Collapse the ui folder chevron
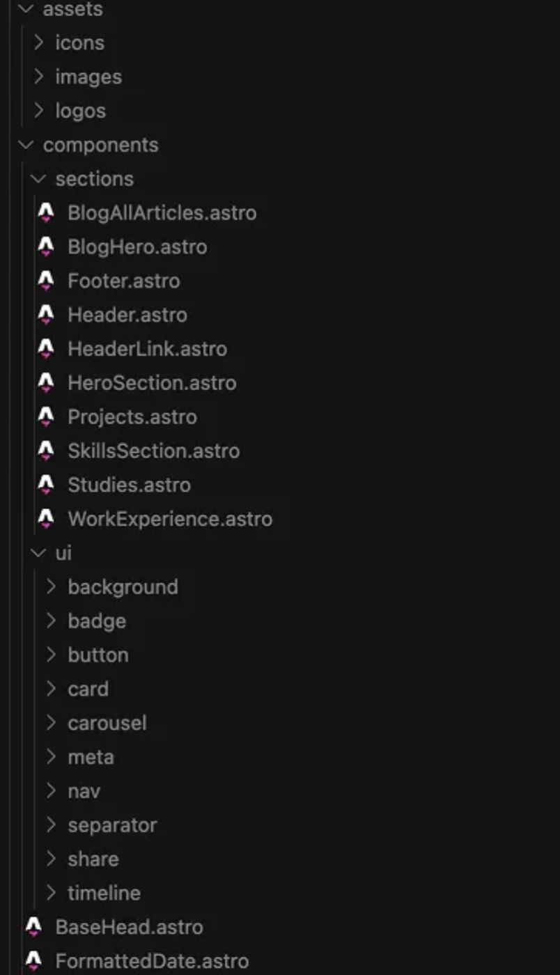 (39, 554)
